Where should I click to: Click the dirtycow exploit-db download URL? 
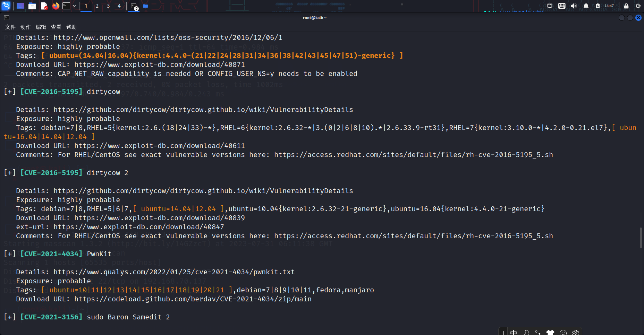[x=159, y=146]
